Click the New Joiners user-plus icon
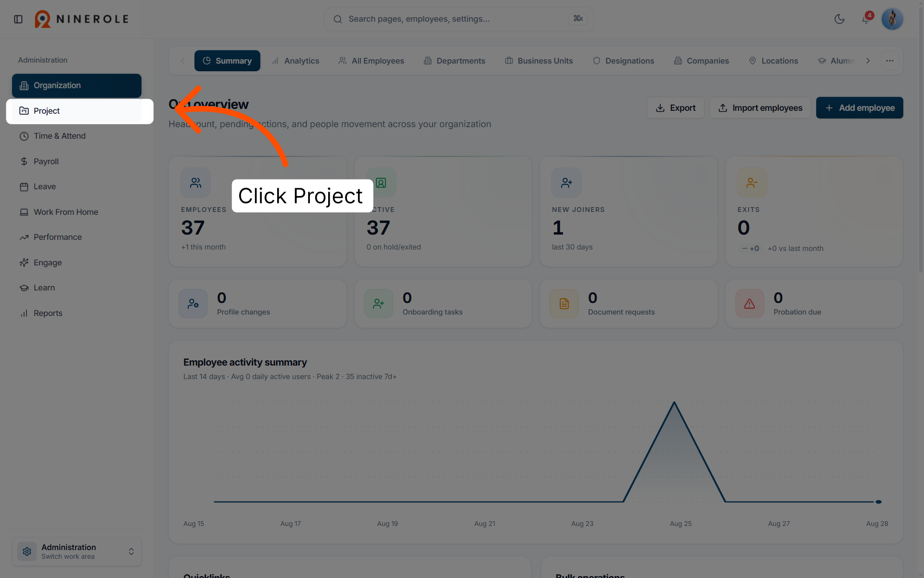The width and height of the screenshot is (924, 578). (x=566, y=183)
